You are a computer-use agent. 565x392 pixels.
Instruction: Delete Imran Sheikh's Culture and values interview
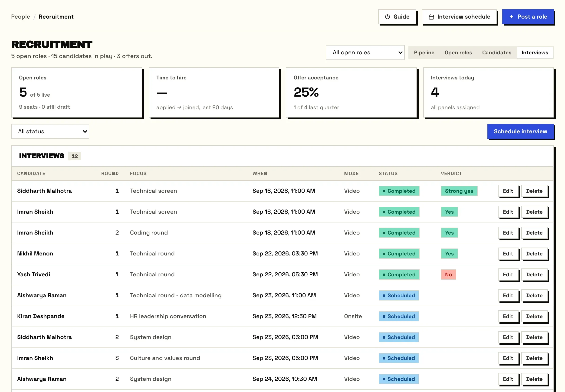coord(534,358)
